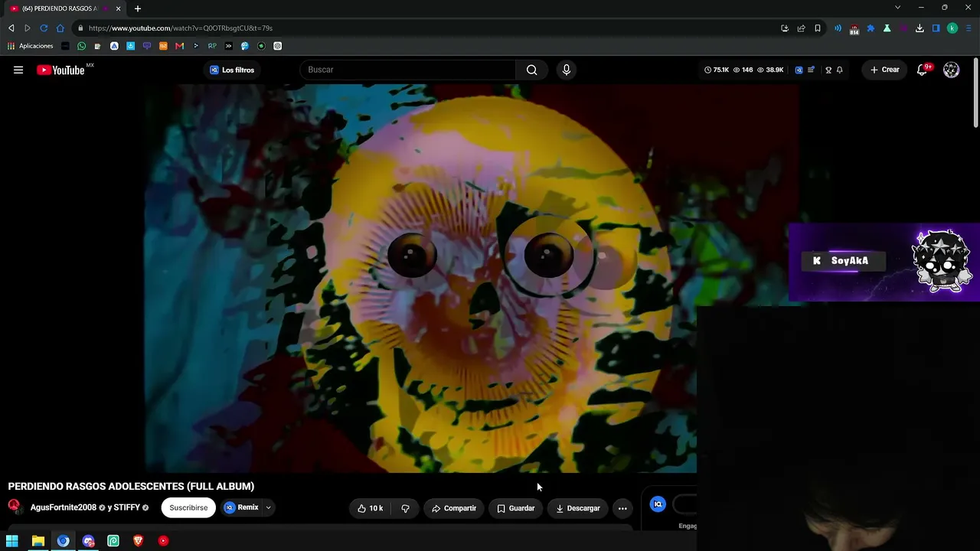
Task: Share this page from address bar icon
Action: pos(801,28)
